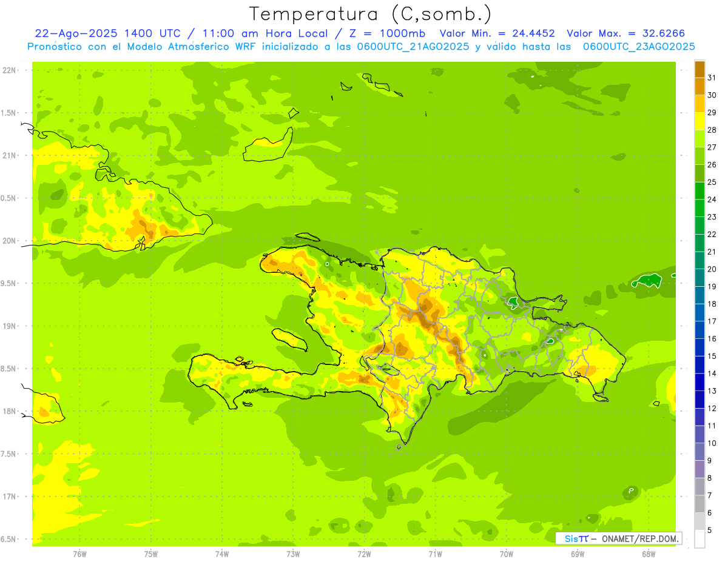The width and height of the screenshot is (728, 562).
Task: Click the '73W' longitude axis label
Action: pos(293,554)
